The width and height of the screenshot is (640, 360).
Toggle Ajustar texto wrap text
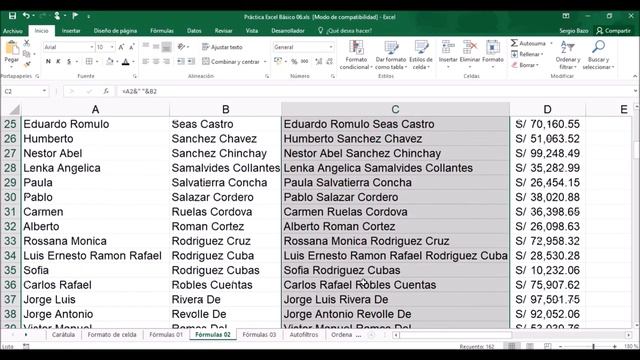[222, 47]
